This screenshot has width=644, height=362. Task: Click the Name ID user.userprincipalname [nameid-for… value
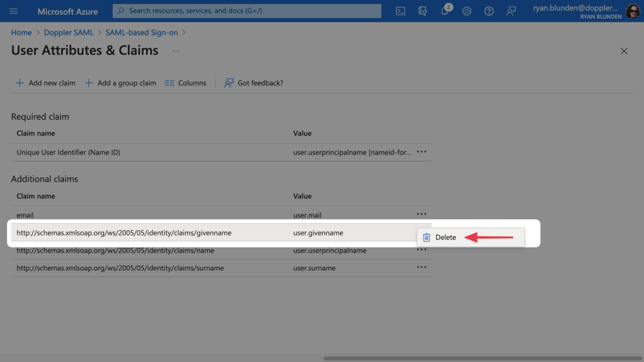pyautogui.click(x=353, y=152)
